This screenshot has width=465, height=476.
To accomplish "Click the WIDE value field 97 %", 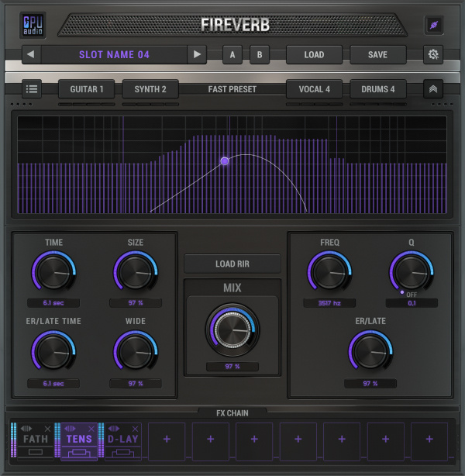I will tap(136, 384).
